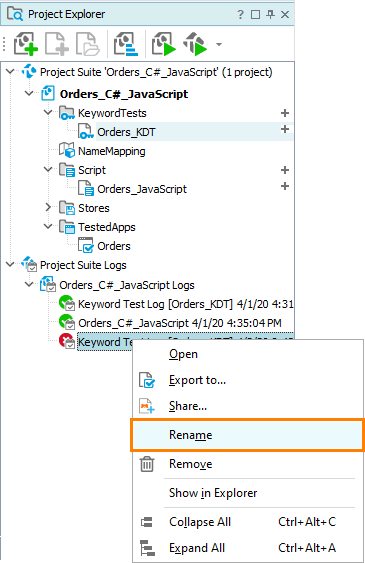
Task: Choose Export to... from the context menu
Action: point(197,380)
